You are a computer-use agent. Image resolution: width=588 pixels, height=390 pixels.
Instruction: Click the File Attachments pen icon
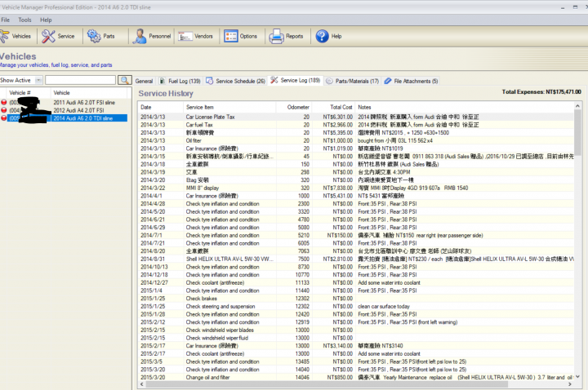pos(388,81)
